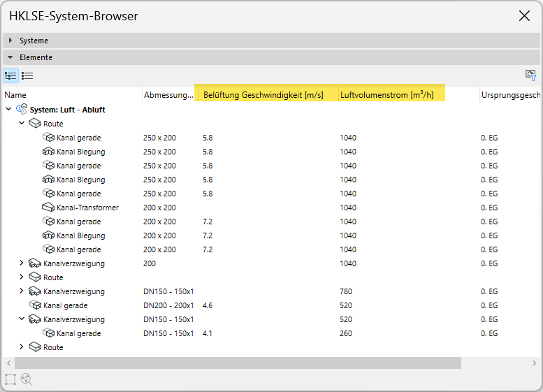The image size is (543, 392).
Task: Click 0. EG in Kanal-Transformer row
Action: (x=489, y=208)
